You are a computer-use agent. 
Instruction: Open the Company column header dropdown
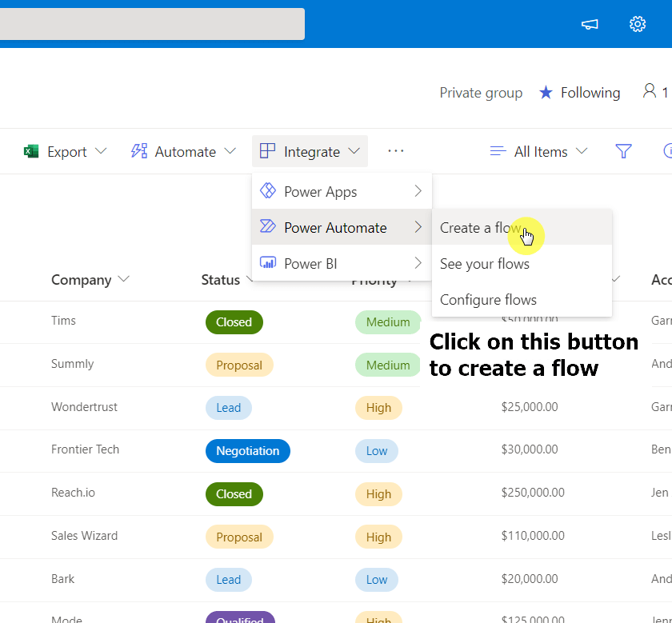pos(123,279)
